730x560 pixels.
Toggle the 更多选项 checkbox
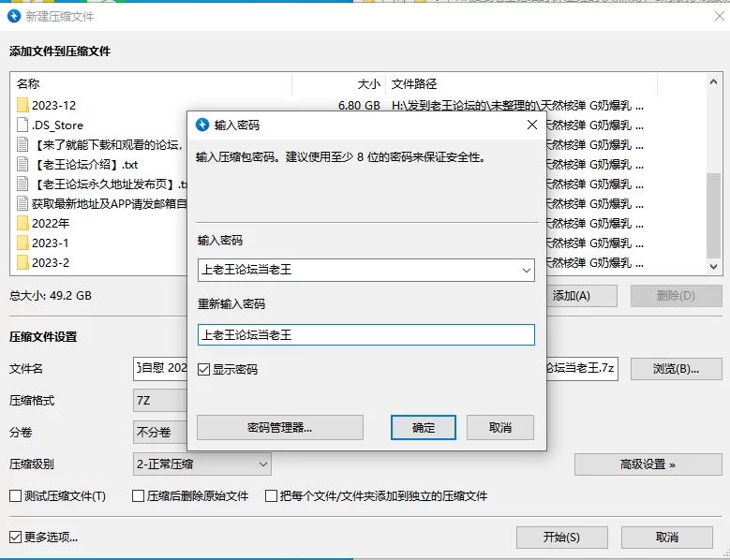click(15, 538)
